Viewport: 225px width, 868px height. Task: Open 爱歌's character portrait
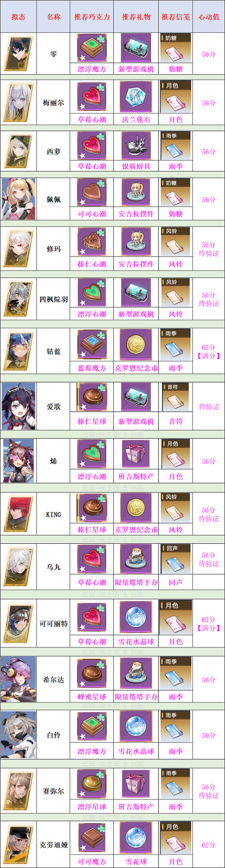coord(18,406)
